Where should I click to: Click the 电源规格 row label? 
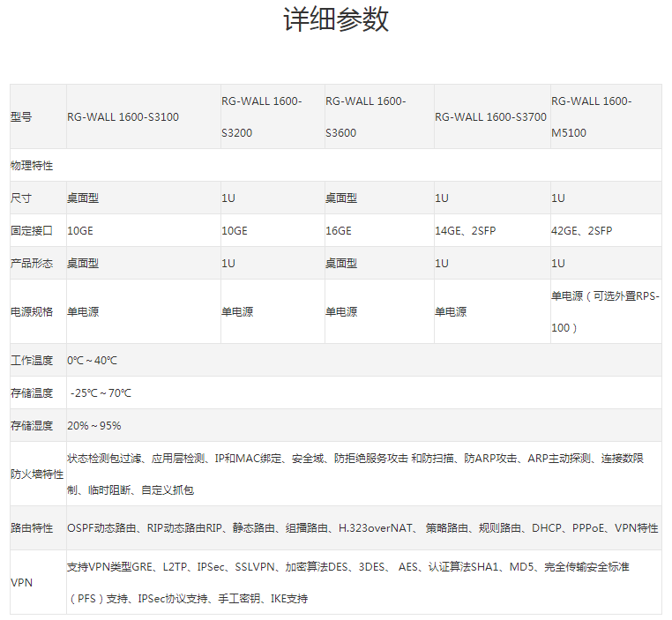32,312
